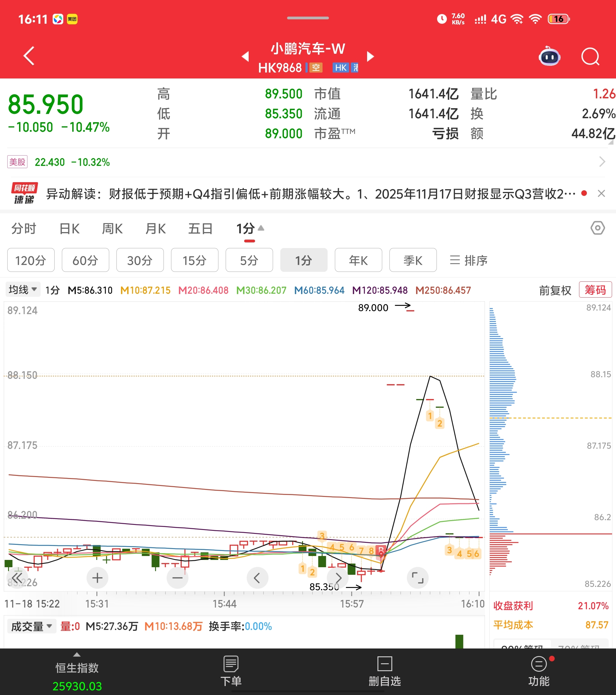Dismiss the 异动解读 news banner
This screenshot has height=695, width=616.
click(601, 193)
